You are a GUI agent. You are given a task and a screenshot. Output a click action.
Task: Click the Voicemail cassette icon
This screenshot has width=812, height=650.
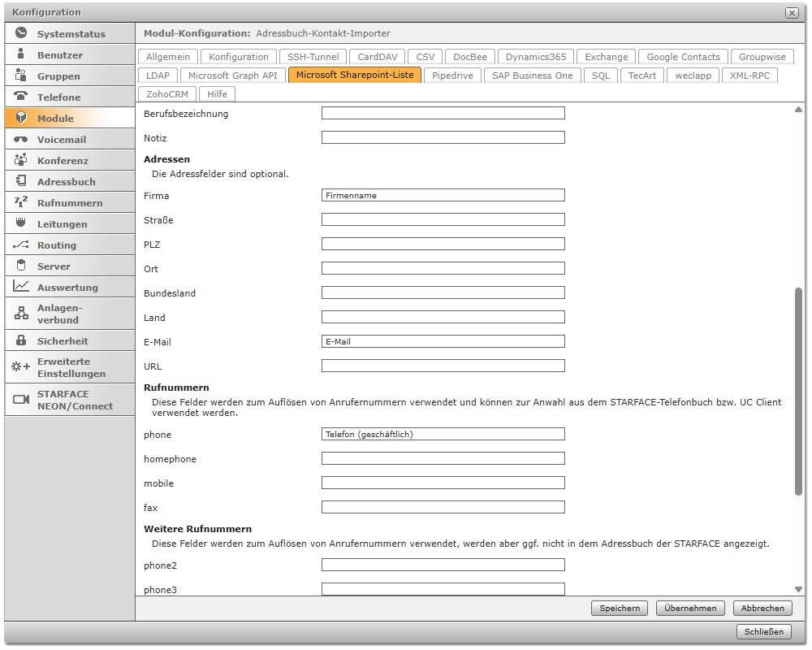21,139
